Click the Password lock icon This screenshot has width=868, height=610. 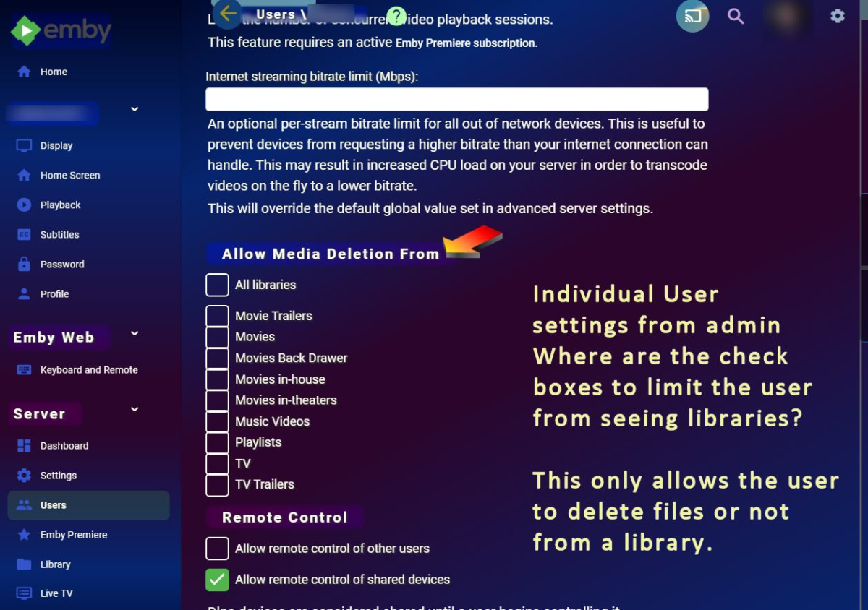click(x=24, y=264)
